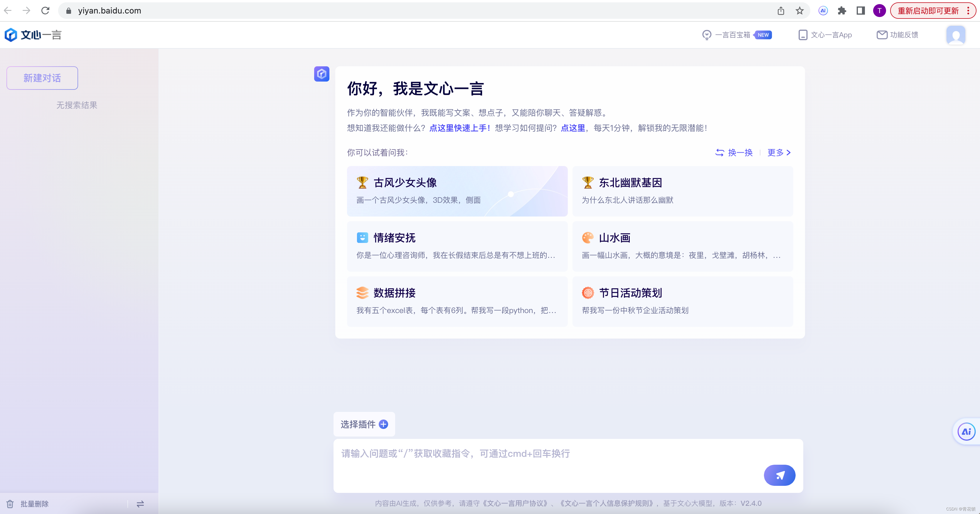Click the trophy icon on 古风少女头像 card

click(x=362, y=182)
